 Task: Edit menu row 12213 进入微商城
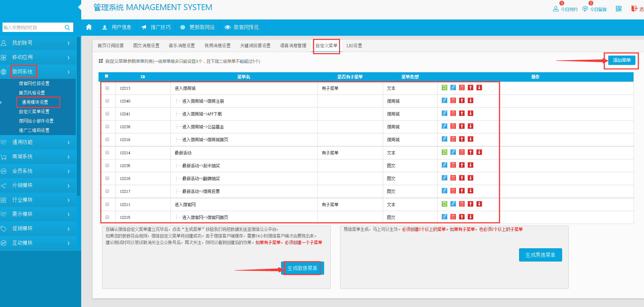point(453,88)
